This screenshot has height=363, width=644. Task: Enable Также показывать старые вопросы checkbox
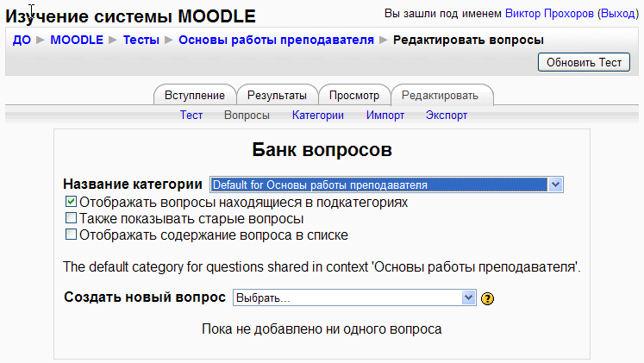pyautogui.click(x=71, y=217)
